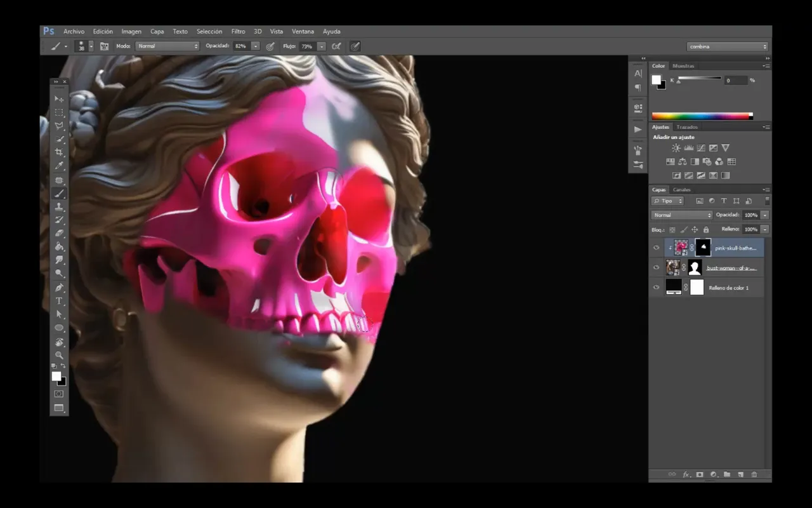The image size is (812, 508).
Task: Toggle Quick Mask mode in toolbox
Action: click(59, 394)
